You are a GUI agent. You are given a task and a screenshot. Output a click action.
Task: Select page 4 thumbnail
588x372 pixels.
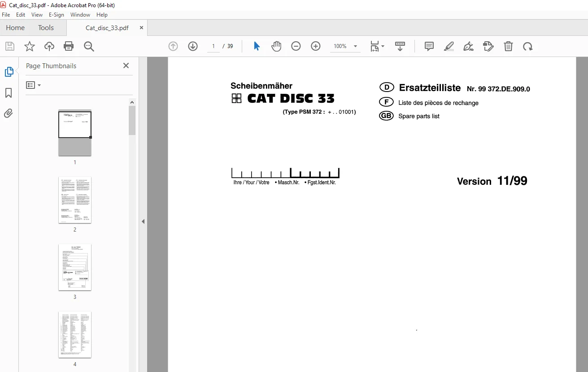(75, 335)
